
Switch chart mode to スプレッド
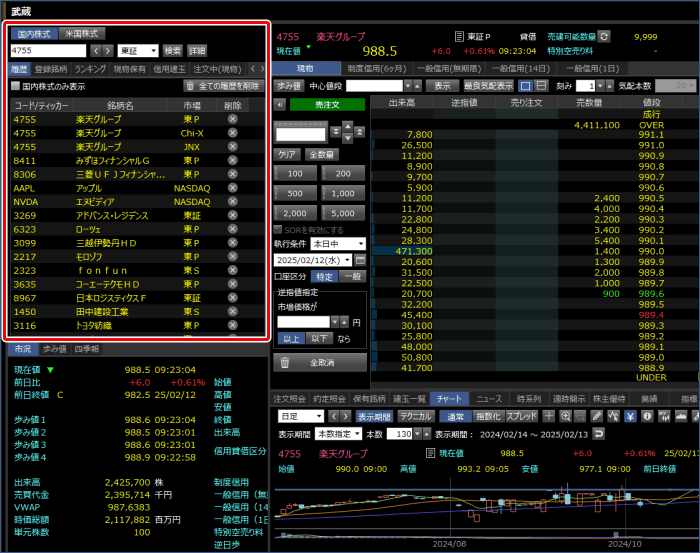521,416
